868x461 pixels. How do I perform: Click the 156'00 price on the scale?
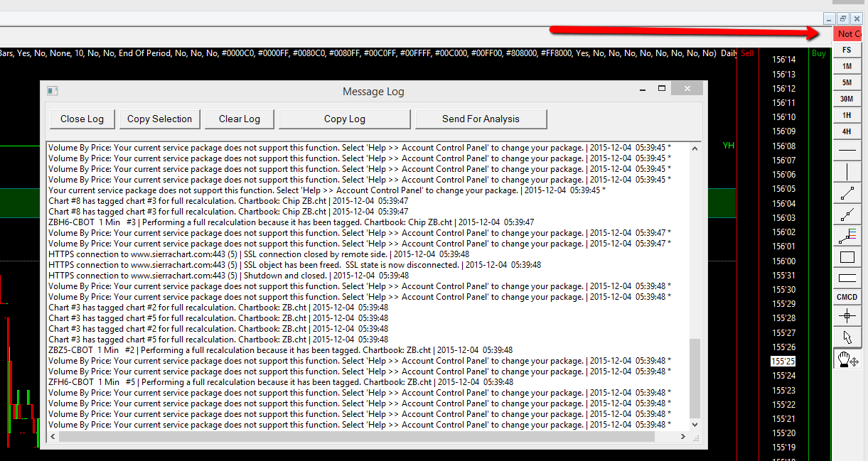[783, 261]
